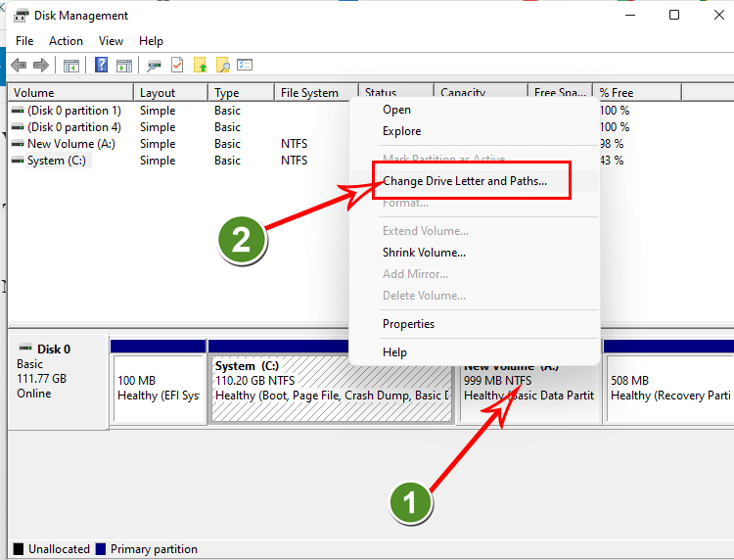Select Shrink Volume... in context menu
This screenshot has width=734, height=560.
click(475, 253)
